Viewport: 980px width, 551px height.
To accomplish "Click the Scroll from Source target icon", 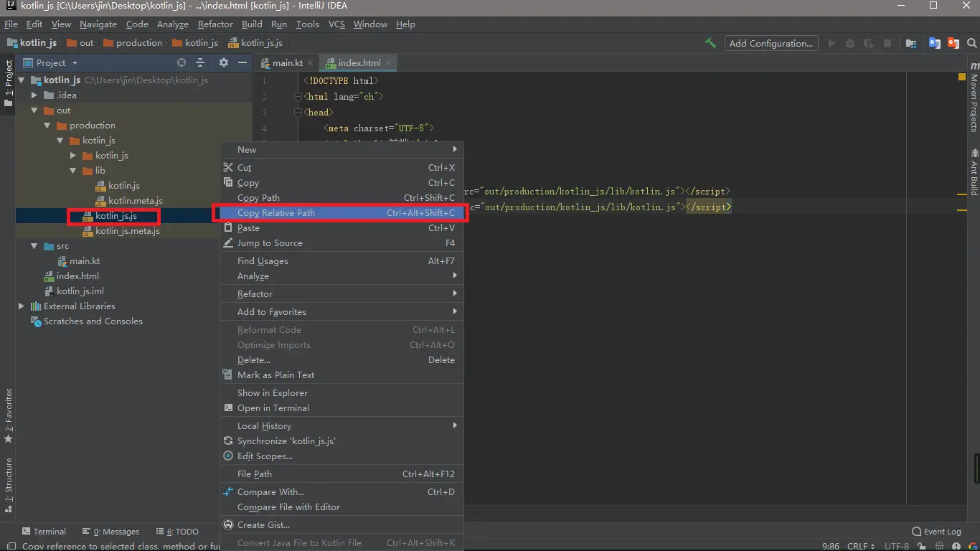I will (182, 62).
